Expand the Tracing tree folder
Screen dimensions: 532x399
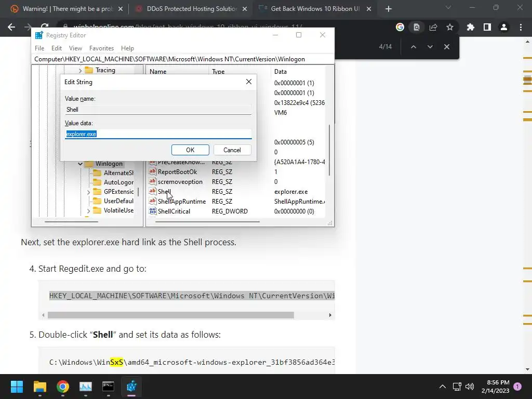click(x=81, y=71)
